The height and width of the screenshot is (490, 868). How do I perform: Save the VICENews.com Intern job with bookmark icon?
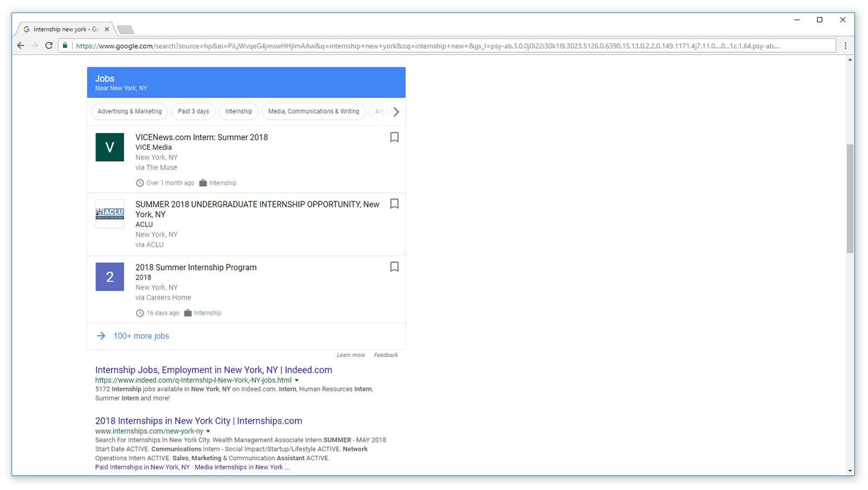click(x=394, y=137)
